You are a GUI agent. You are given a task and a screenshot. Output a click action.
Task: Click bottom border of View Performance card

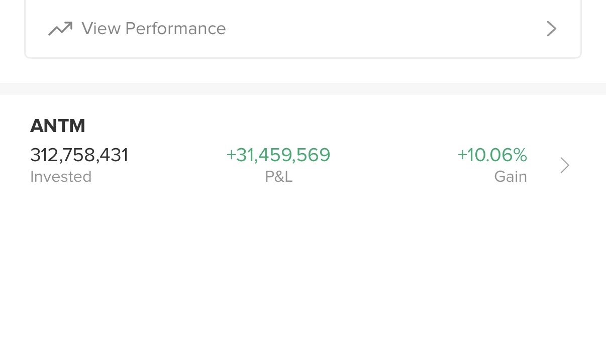click(303, 58)
